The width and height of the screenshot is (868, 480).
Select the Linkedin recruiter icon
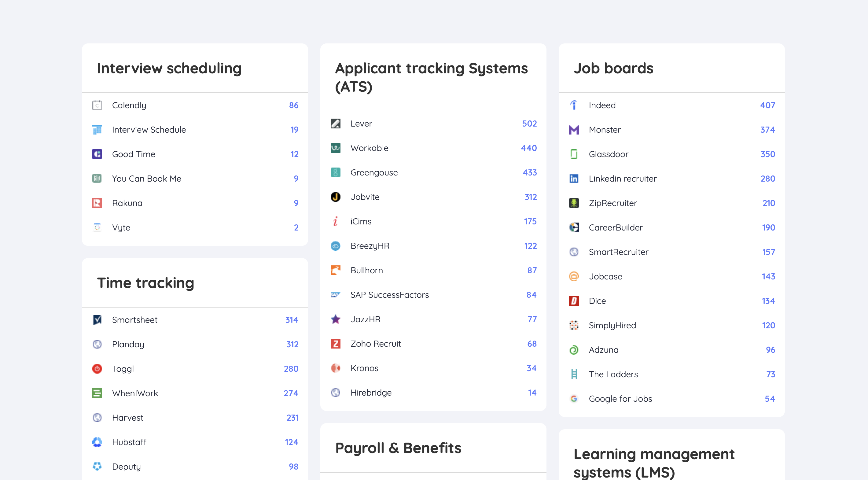coord(574,178)
